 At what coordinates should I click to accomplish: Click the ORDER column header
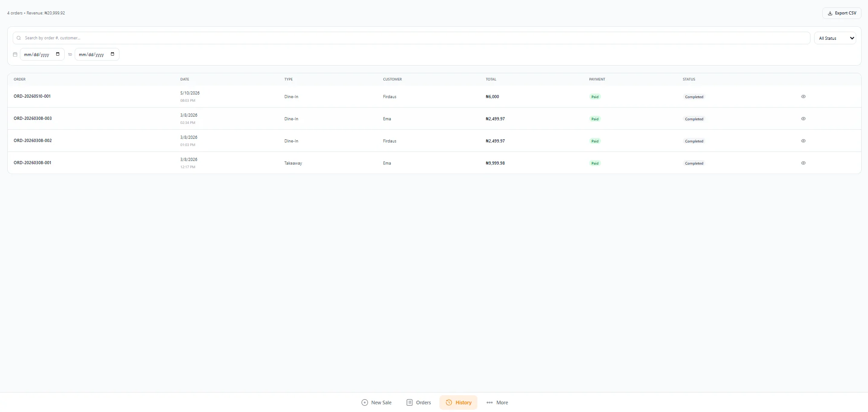[19, 79]
